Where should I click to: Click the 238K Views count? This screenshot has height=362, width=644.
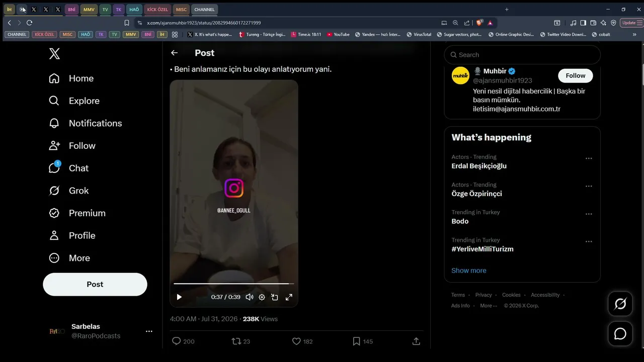[260, 319]
